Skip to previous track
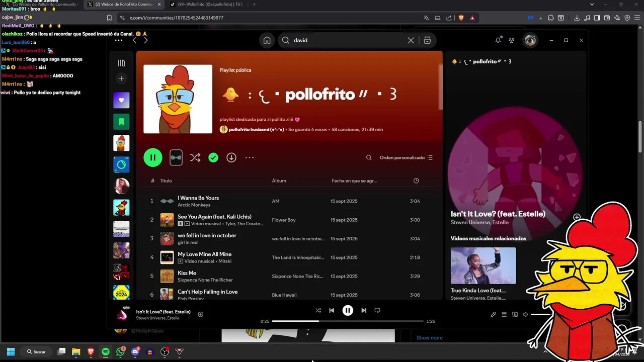 tap(332, 310)
